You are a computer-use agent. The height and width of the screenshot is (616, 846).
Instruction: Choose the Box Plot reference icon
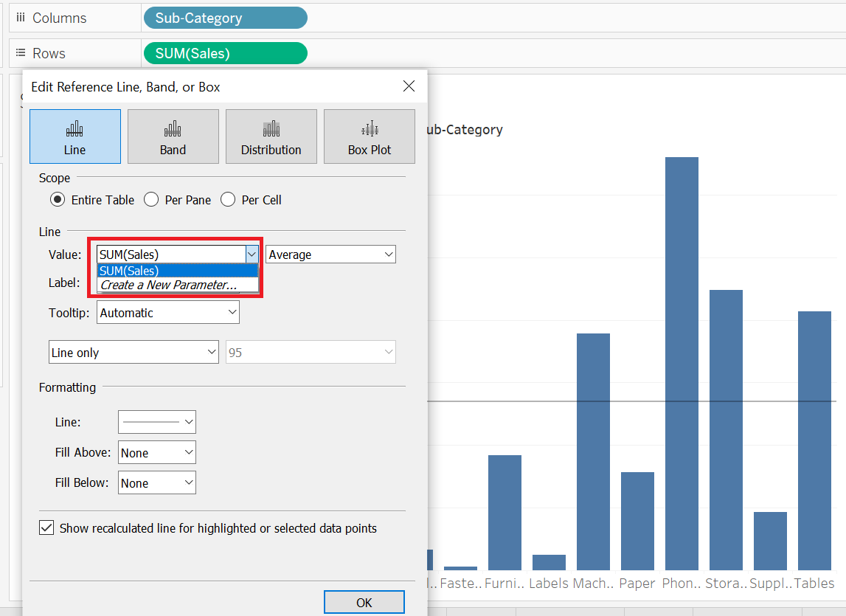point(369,136)
